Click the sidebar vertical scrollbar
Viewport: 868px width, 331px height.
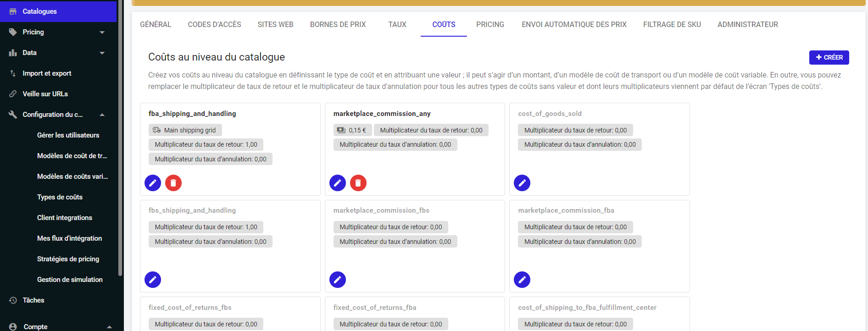tap(120, 138)
